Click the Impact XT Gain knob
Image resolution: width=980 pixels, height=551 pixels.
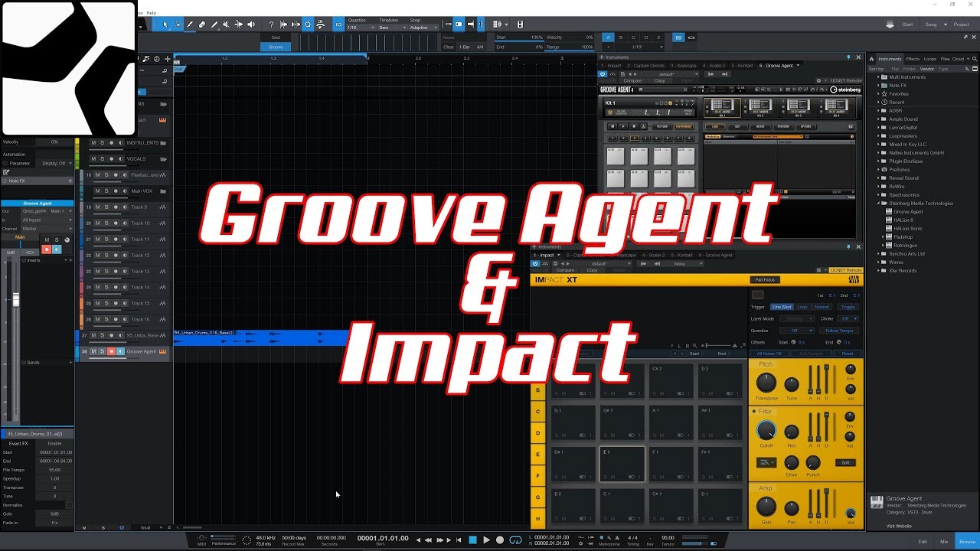click(766, 507)
